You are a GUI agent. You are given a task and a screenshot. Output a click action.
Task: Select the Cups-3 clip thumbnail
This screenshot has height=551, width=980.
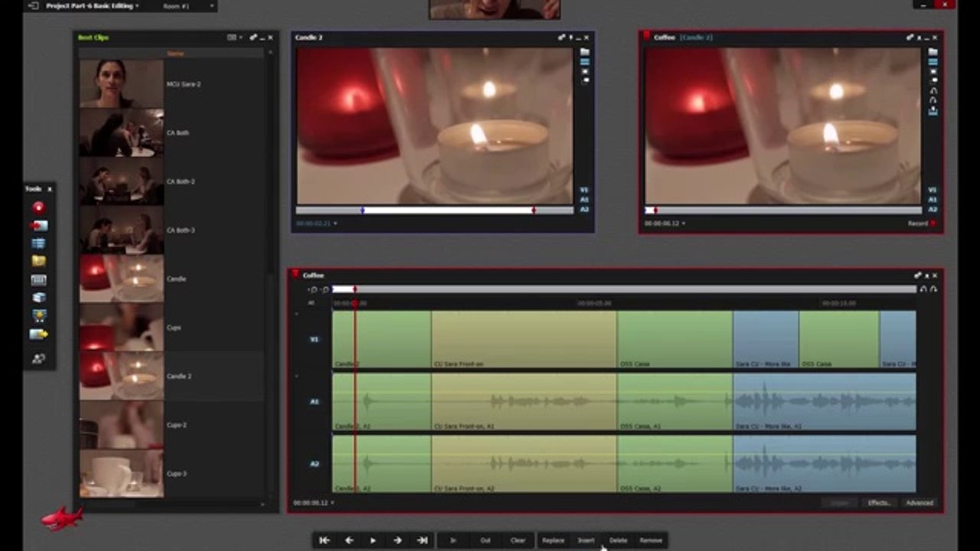click(x=121, y=474)
